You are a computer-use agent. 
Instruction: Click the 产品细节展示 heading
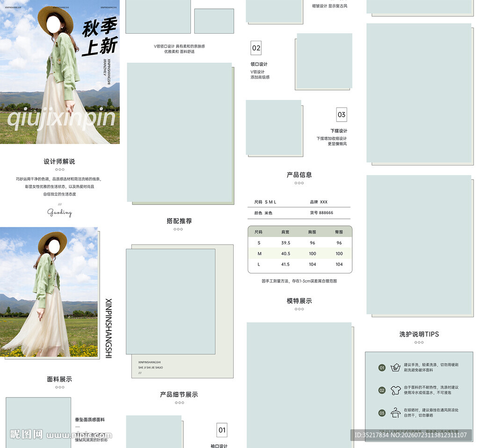[x=179, y=394]
